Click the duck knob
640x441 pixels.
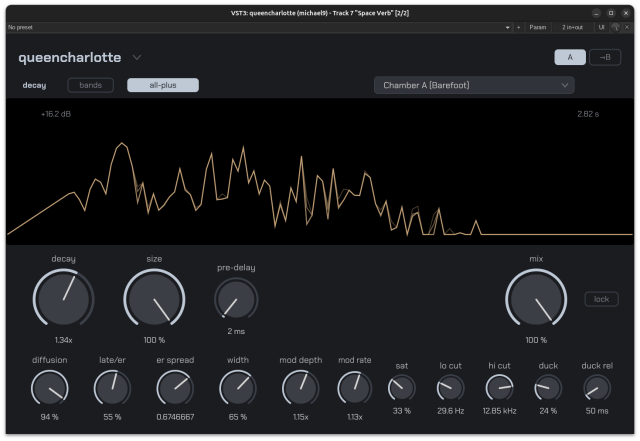tap(548, 388)
